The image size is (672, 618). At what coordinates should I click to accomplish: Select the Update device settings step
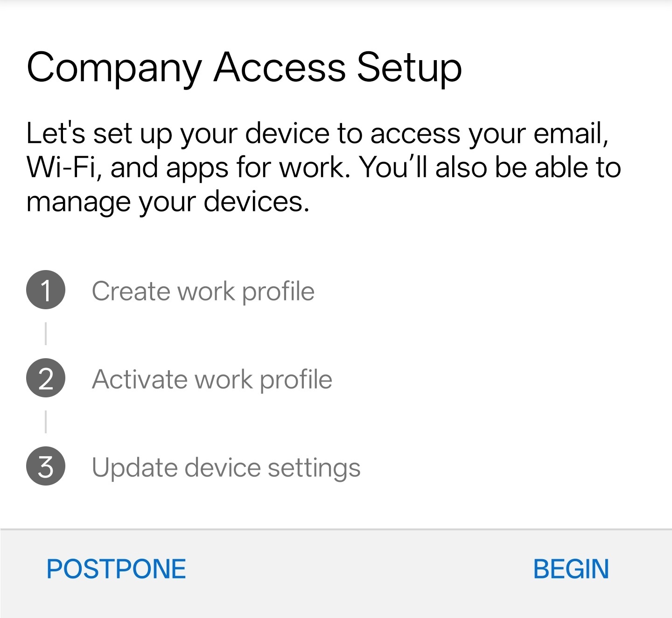pos(226,468)
